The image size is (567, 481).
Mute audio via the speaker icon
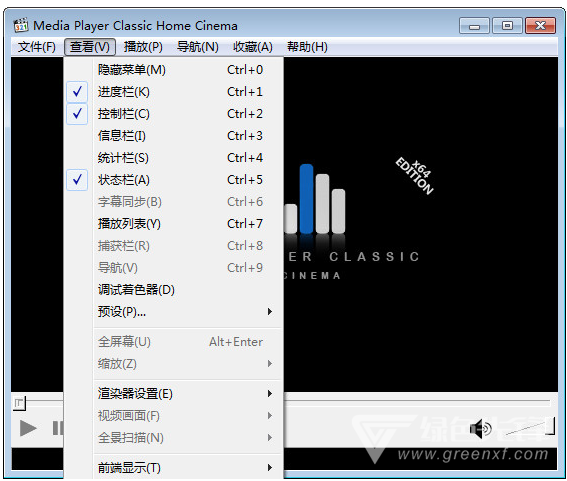click(481, 429)
